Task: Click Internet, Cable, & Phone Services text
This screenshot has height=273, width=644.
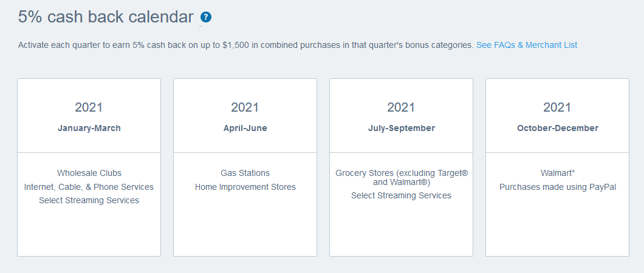Action: pyautogui.click(x=89, y=187)
